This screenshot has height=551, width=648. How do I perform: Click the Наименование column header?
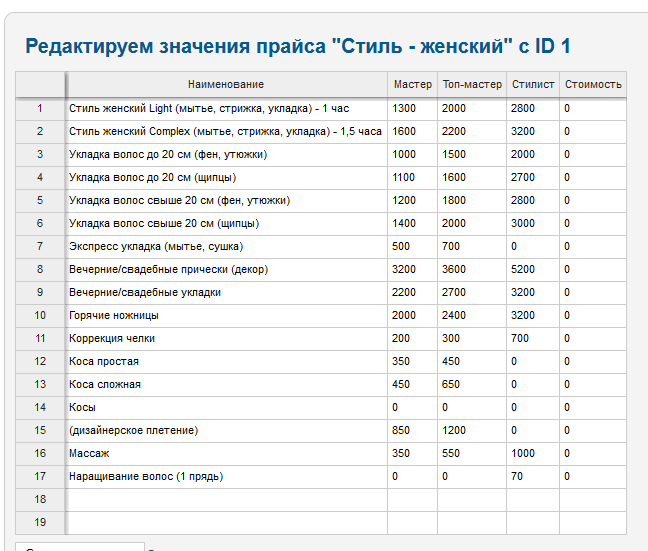click(x=226, y=85)
